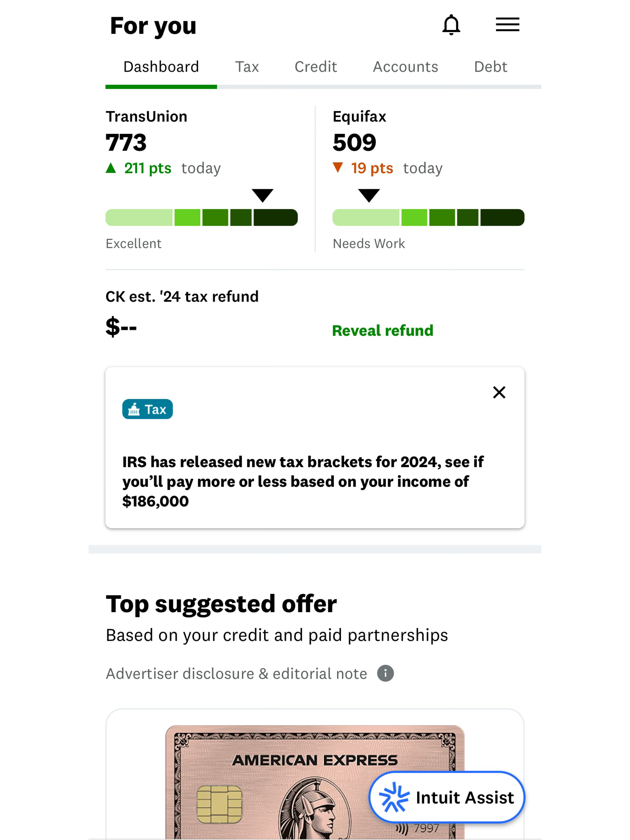Open the Accounts tab
Image resolution: width=630 pixels, height=840 pixels.
pyautogui.click(x=405, y=67)
